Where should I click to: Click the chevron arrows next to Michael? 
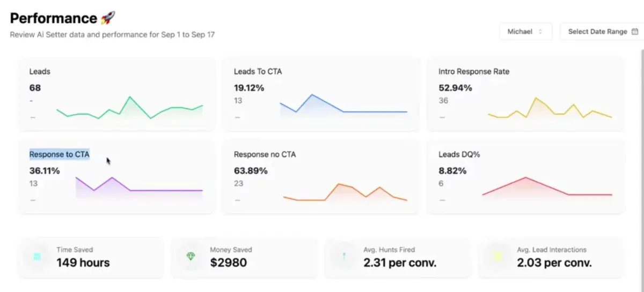click(540, 32)
